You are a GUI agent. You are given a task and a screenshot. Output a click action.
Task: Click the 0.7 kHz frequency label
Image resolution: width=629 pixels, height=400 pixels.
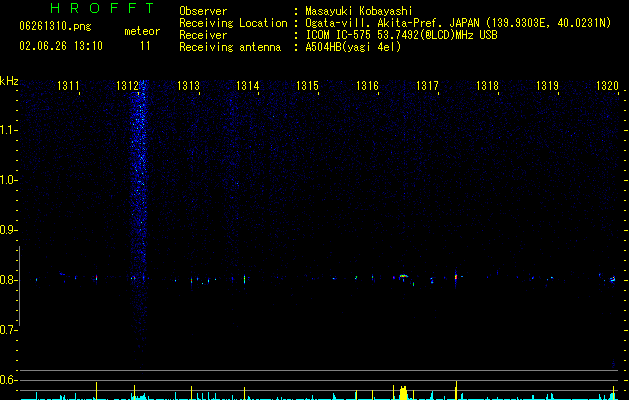point(8,330)
